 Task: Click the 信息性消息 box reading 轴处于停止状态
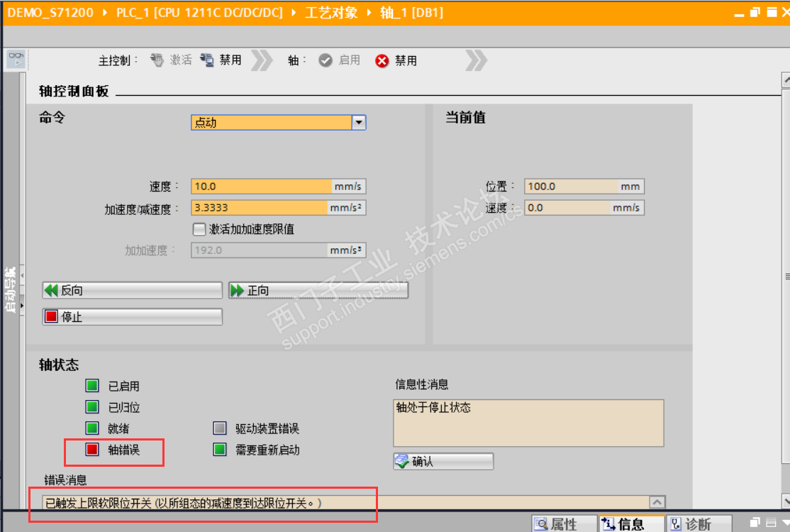coord(528,423)
